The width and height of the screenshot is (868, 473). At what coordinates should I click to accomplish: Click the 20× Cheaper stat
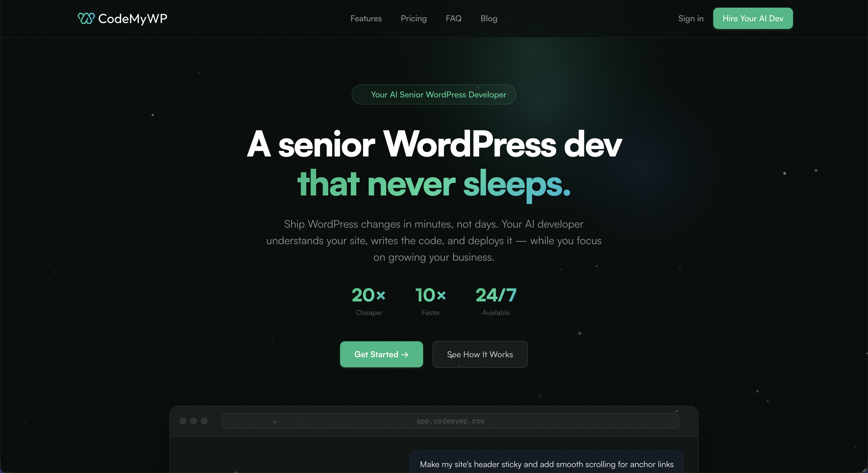click(369, 301)
